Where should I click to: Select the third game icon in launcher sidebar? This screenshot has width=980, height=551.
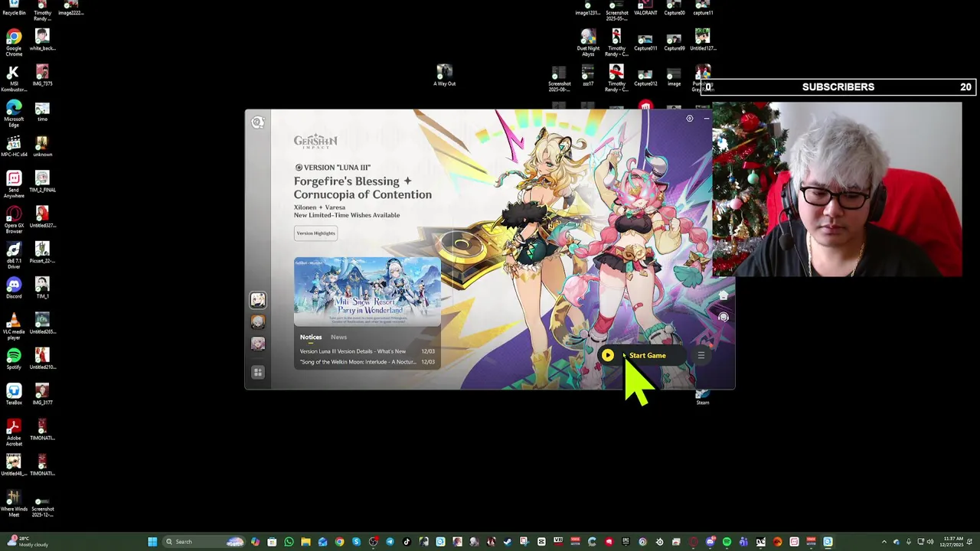tap(258, 344)
